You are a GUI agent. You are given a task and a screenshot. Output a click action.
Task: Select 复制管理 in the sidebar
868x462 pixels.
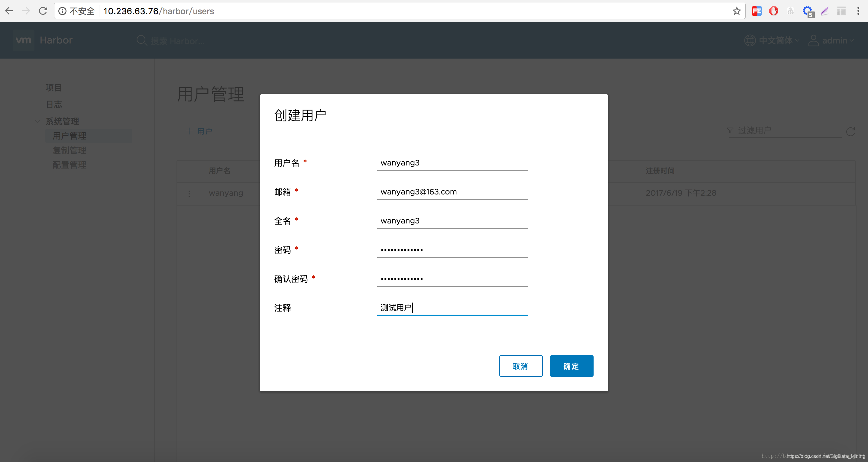(x=70, y=150)
